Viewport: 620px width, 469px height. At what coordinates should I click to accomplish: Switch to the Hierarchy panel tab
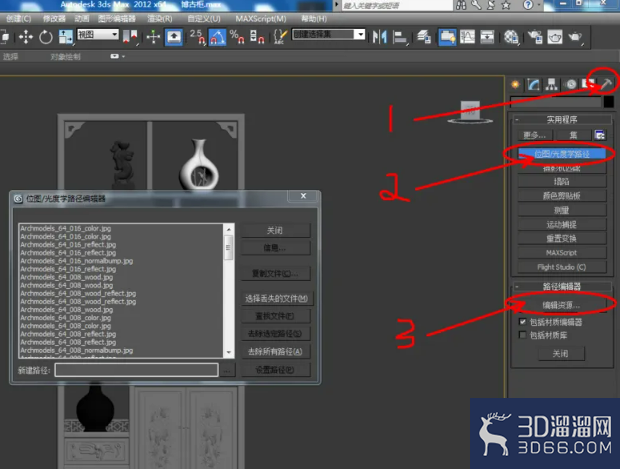(552, 84)
